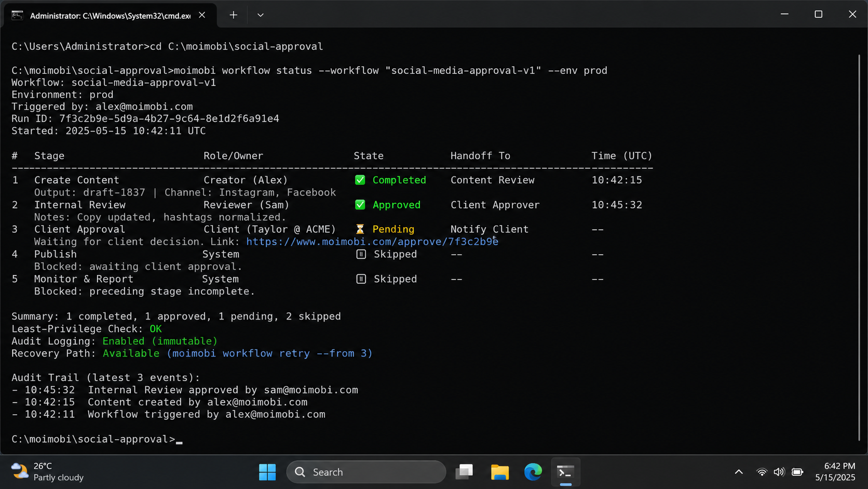Click the audit entry 'Internal Review approved by sam@moimobi.com'
This screenshot has width=868, height=489.
[223, 390]
